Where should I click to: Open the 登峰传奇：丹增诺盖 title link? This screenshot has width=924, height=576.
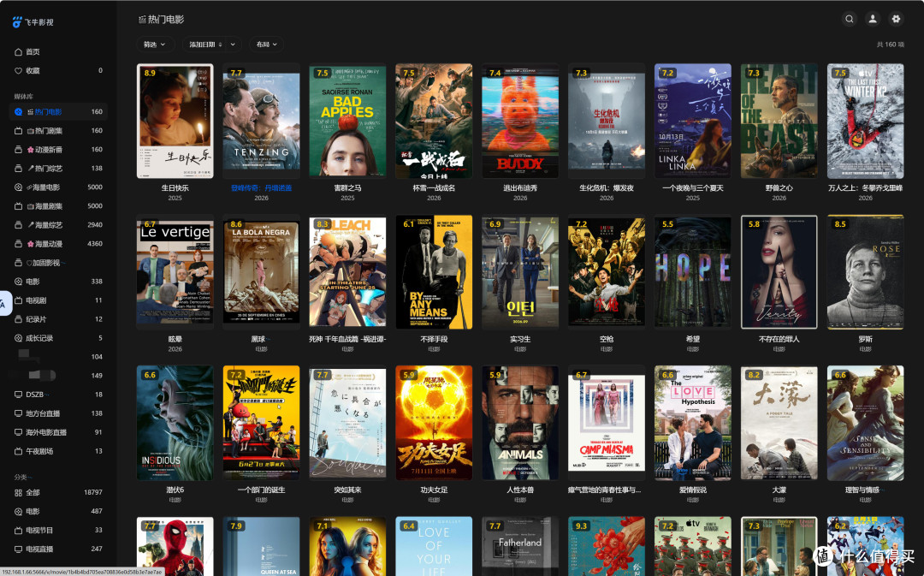[261, 188]
